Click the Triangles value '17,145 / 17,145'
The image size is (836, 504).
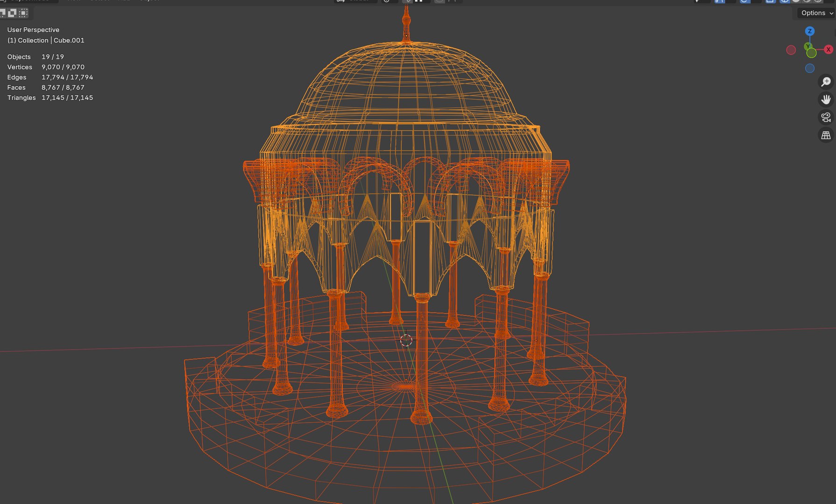[x=67, y=98]
